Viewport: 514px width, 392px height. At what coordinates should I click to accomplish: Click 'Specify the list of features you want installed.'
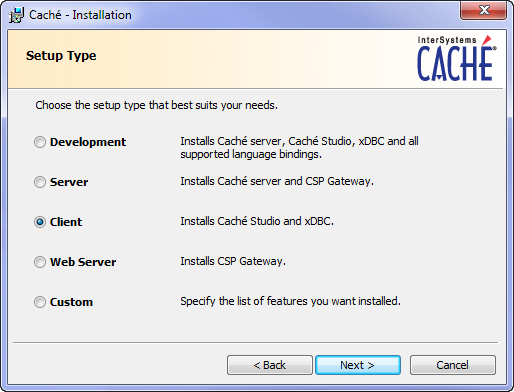point(290,301)
